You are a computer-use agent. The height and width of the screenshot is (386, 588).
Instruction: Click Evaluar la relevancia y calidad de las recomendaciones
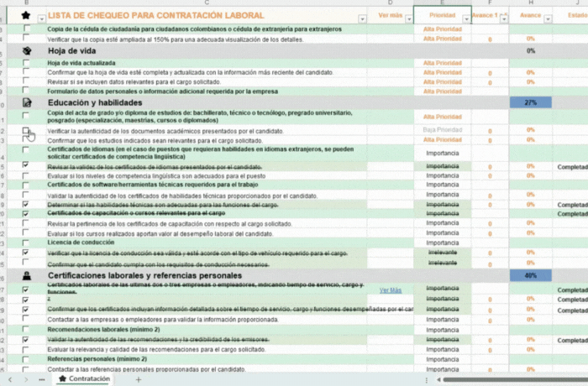(156, 349)
